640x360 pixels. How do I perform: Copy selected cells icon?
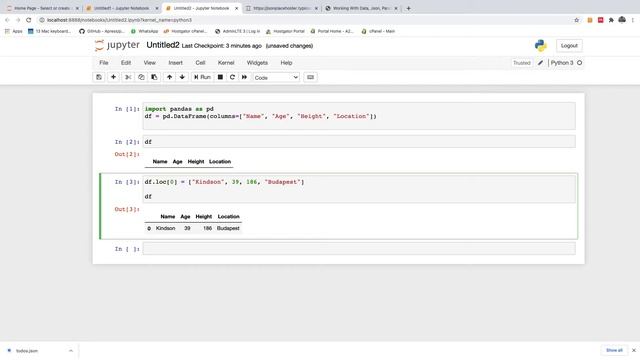tap(141, 77)
